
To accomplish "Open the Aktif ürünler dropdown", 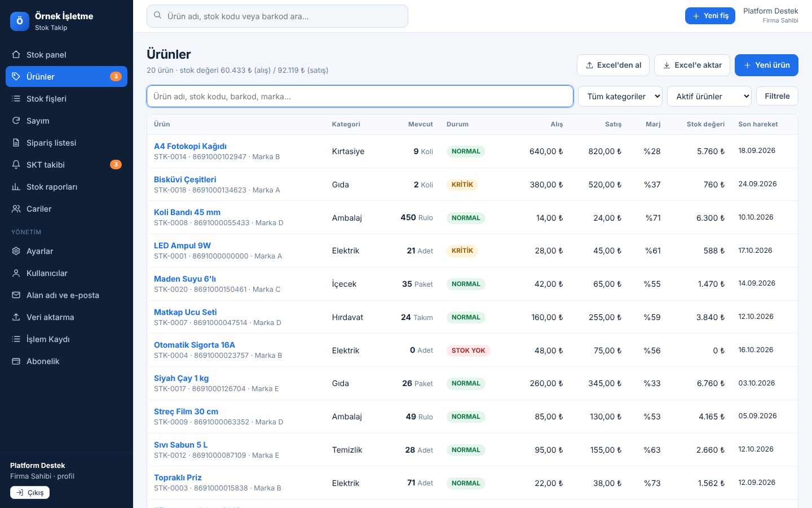I will (x=709, y=97).
